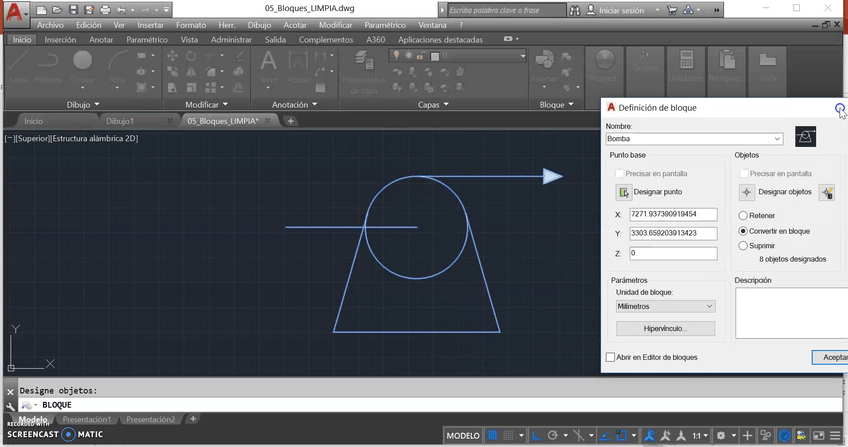
Task: Click the Designar punto pick-point icon
Action: (624, 192)
